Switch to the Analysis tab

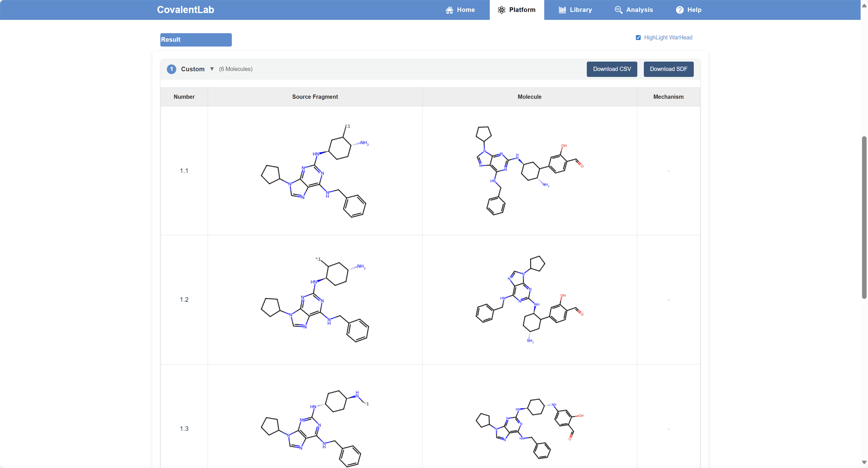click(639, 10)
